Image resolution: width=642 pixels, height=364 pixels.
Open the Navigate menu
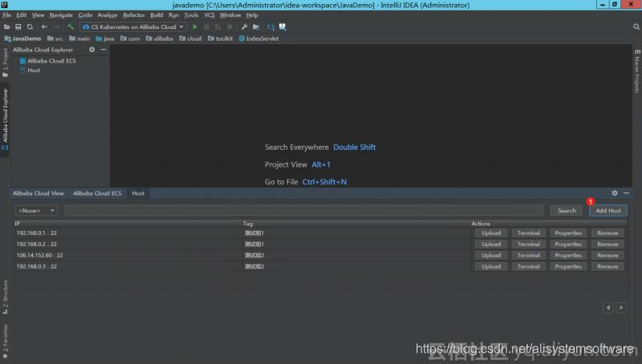click(61, 15)
